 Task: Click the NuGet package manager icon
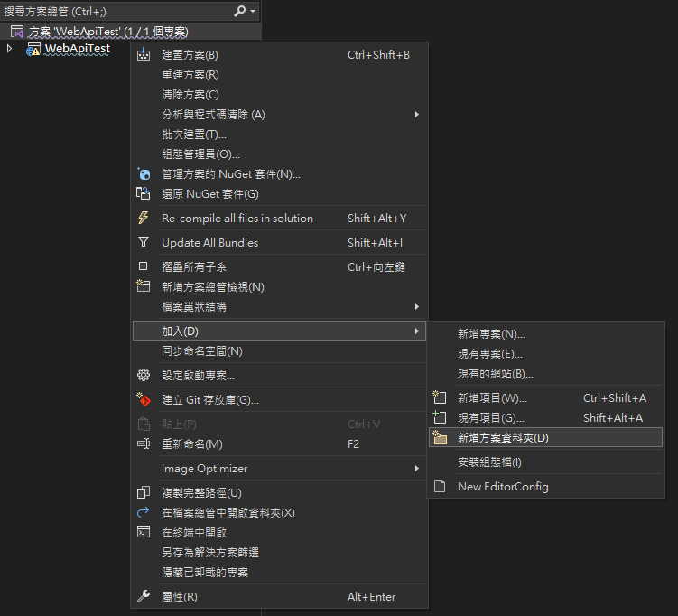144,174
